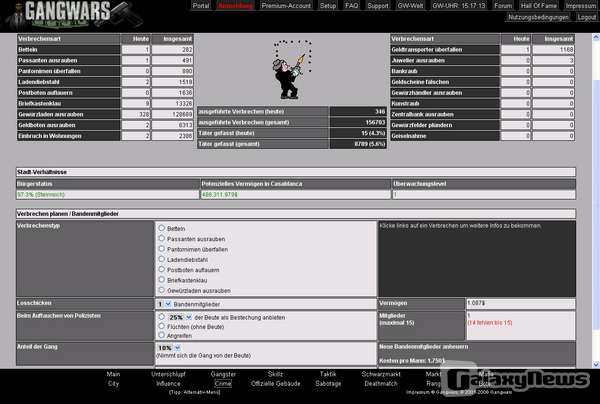Click the Zentralbank ausrauben row label
Viewport: 600px width, 404px height.
pos(445,114)
